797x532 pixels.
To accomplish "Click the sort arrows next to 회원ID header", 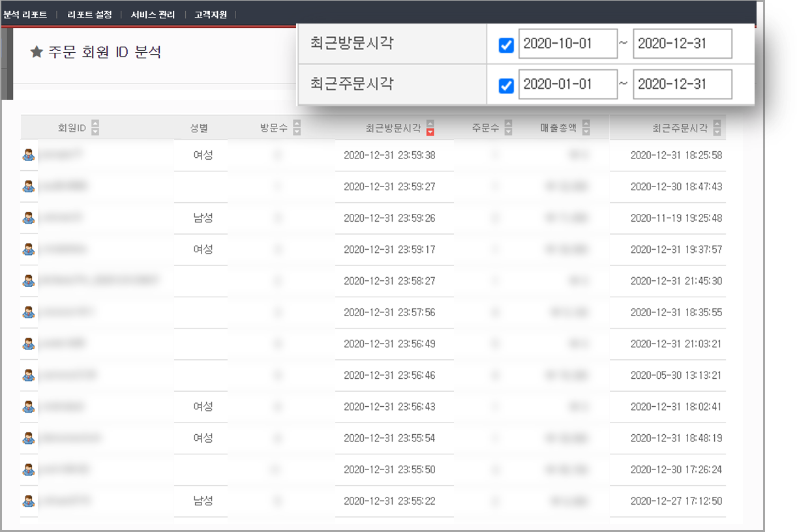I will click(95, 128).
